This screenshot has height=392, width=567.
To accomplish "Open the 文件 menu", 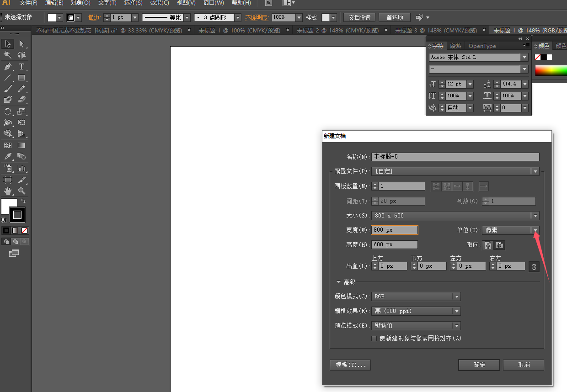I will [27, 3].
